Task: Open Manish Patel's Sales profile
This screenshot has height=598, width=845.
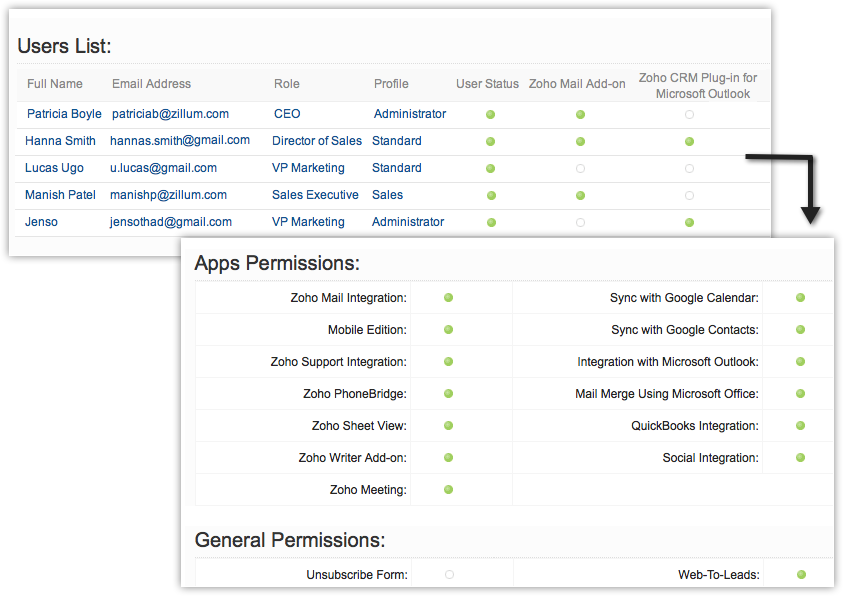Action: pyautogui.click(x=387, y=195)
